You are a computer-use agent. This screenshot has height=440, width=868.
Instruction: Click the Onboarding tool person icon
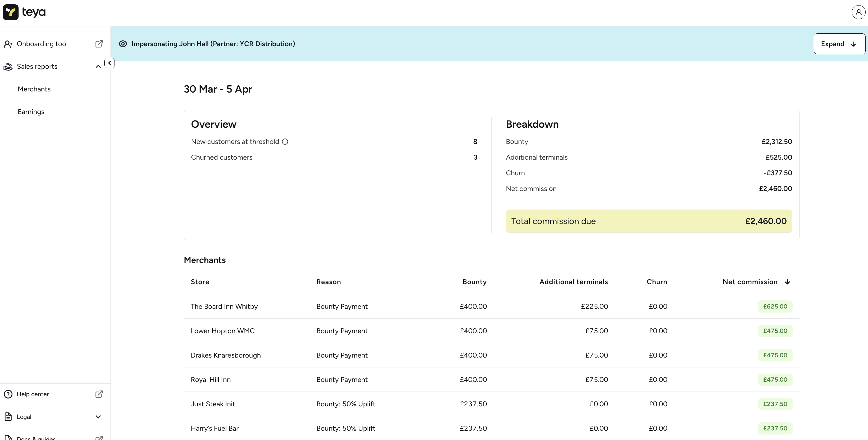point(8,44)
